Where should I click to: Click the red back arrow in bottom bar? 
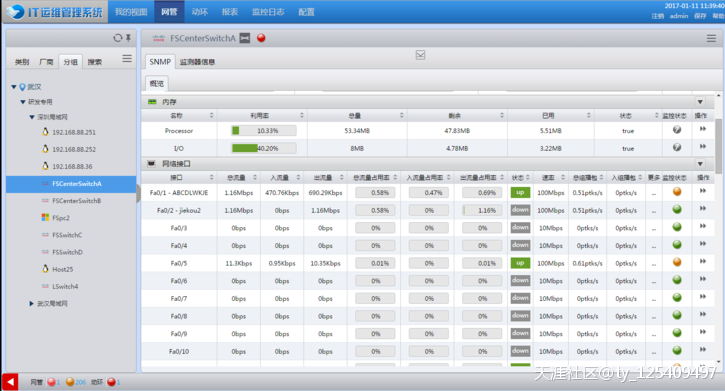[10, 382]
